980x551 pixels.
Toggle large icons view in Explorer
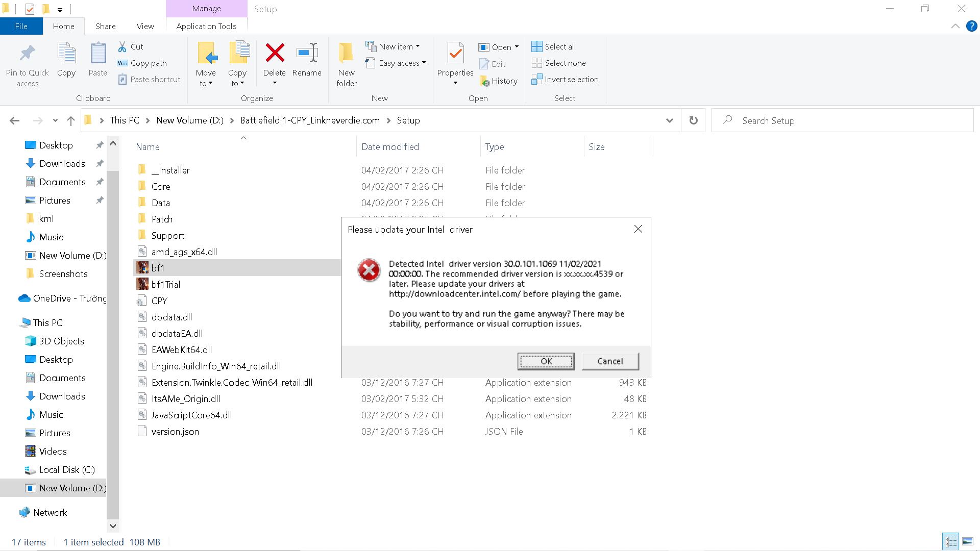(968, 542)
